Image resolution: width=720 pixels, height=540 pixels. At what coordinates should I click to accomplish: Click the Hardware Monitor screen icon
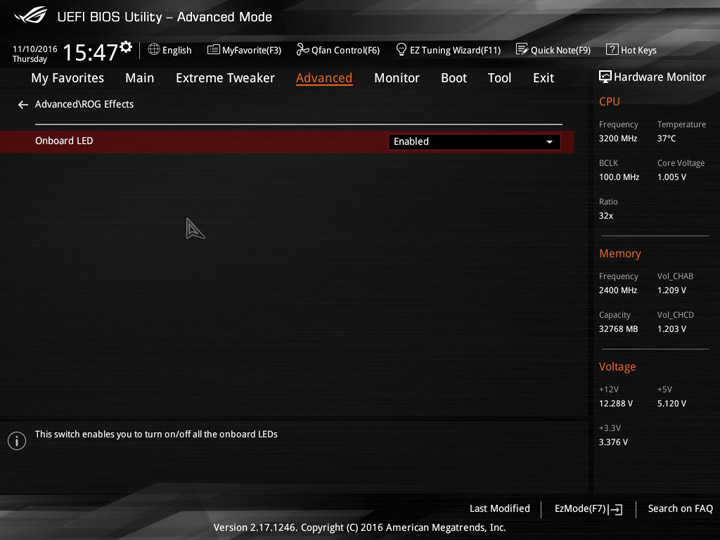pos(605,77)
